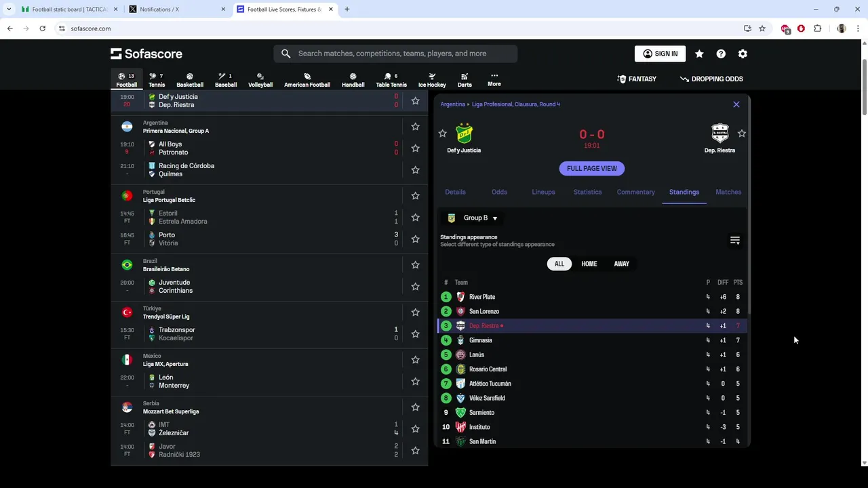The image size is (868, 488).
Task: Open a new browser tab
Action: (347, 9)
